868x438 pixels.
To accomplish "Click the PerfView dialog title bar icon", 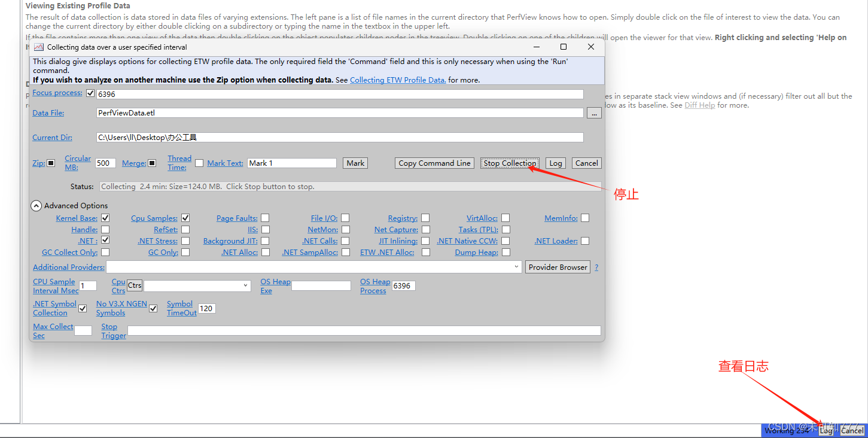I will 39,47.
